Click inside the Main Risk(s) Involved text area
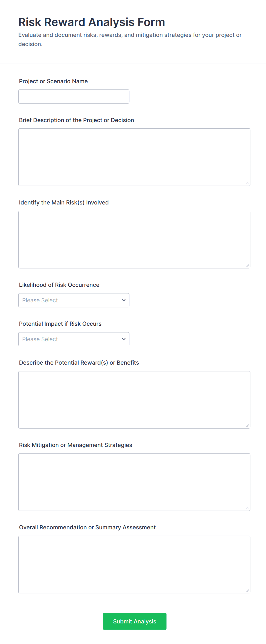The height and width of the screenshot is (644, 266). pos(134,239)
